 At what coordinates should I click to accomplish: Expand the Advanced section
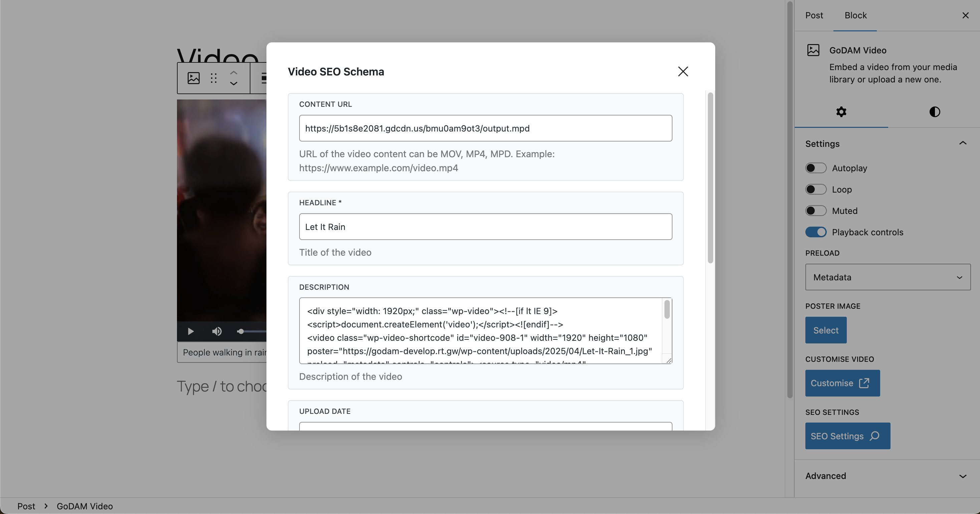(887, 476)
